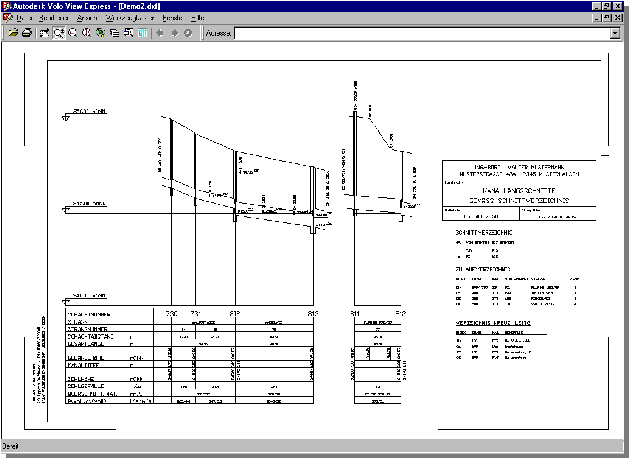Viewport: 629px width, 458px height.
Task: Open the Ansicht menu
Action: 88,19
